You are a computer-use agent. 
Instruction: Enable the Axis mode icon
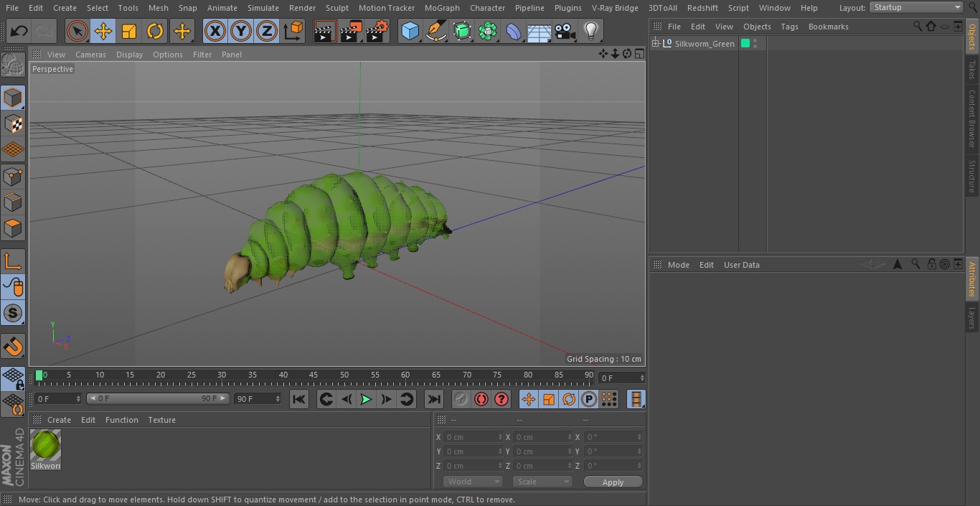point(13,261)
